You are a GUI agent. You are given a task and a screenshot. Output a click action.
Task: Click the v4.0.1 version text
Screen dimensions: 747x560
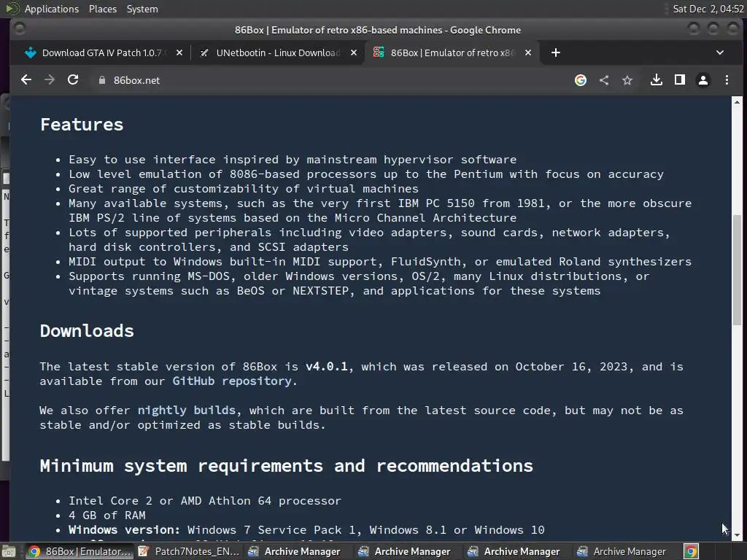point(327,367)
